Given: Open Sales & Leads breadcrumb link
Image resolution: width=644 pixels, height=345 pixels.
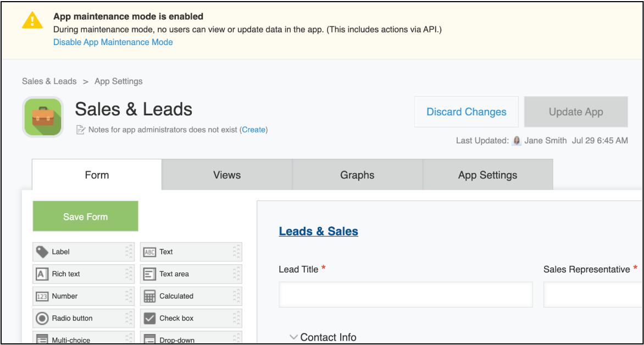Looking at the screenshot, I should pos(49,81).
